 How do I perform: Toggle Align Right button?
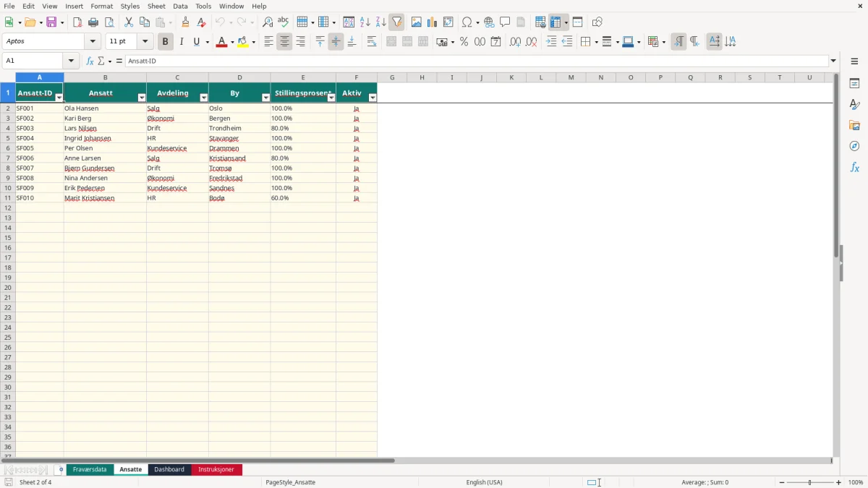pyautogui.click(x=300, y=42)
